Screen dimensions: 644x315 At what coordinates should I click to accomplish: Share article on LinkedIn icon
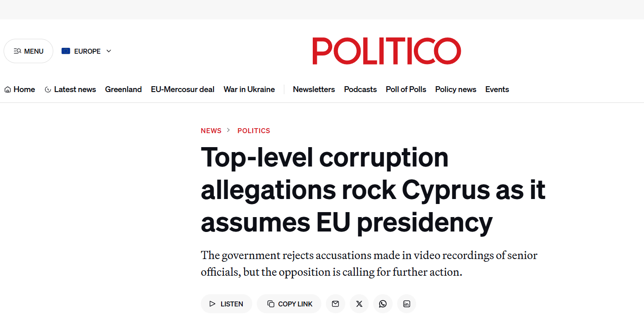pos(407,304)
